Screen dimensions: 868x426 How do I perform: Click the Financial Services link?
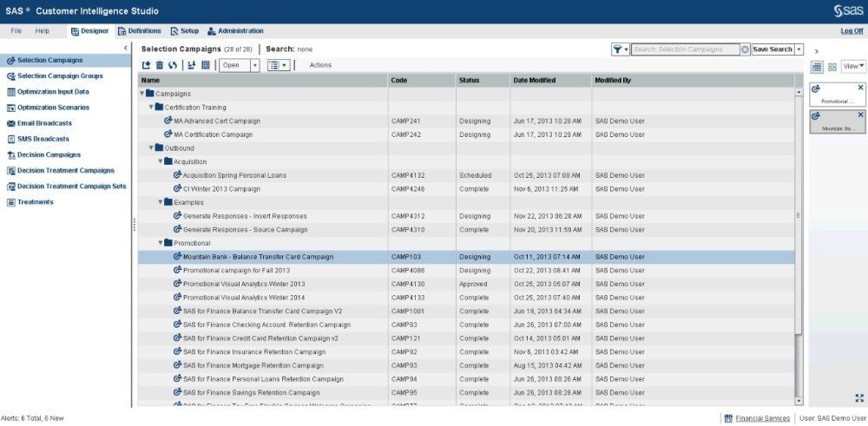coord(762,418)
